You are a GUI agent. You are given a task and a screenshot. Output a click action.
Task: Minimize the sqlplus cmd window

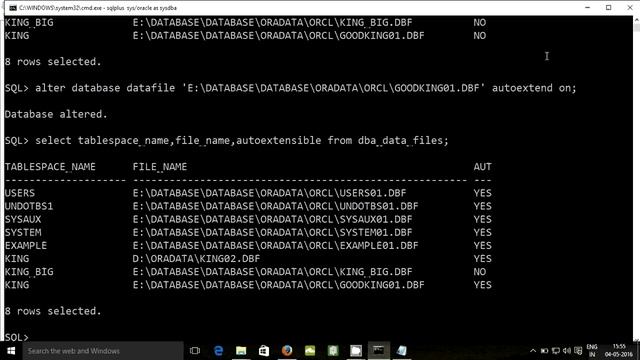coord(587,8)
